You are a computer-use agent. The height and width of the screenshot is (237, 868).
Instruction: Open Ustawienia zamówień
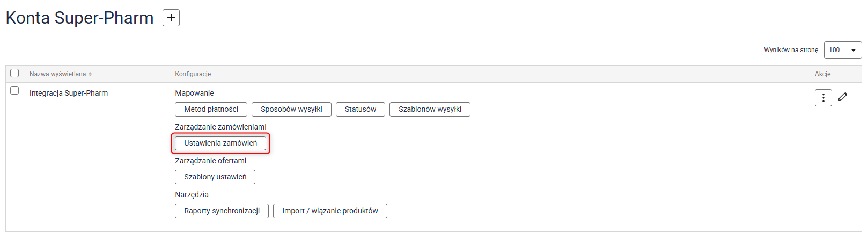(220, 143)
